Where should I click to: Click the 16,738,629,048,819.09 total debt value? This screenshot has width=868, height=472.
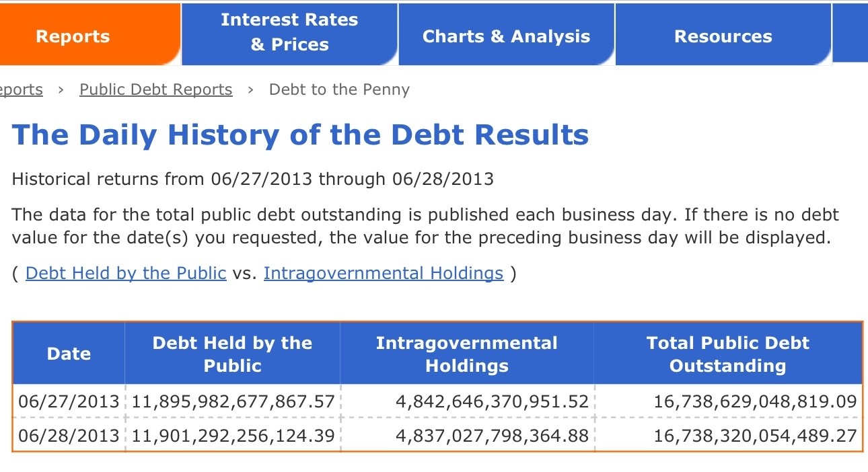pyautogui.click(x=755, y=401)
